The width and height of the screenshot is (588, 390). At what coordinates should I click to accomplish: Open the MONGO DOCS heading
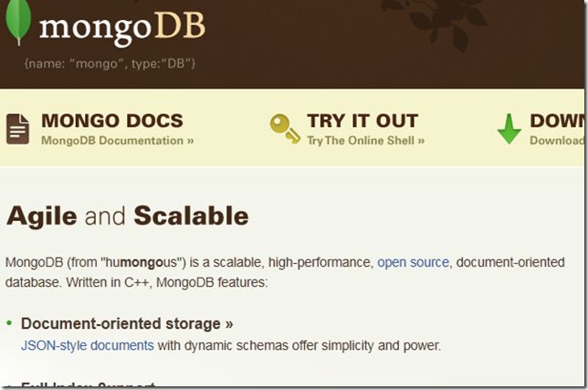[x=112, y=121]
